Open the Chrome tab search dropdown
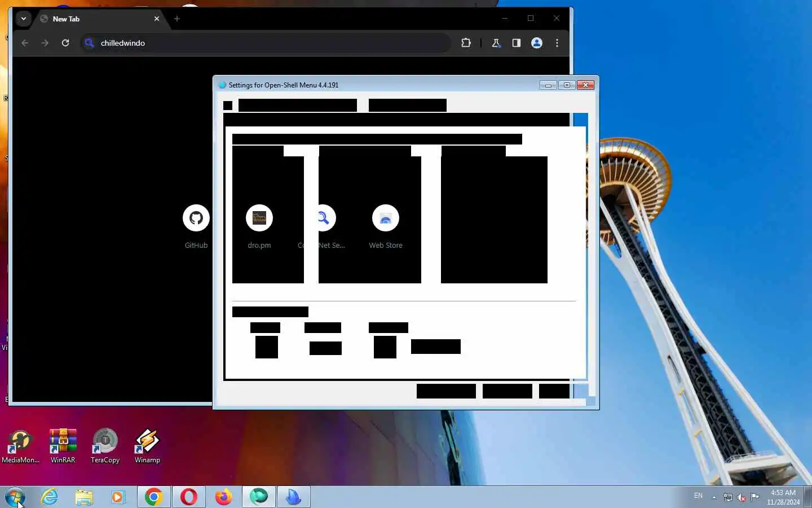The image size is (812, 508). [24, 19]
